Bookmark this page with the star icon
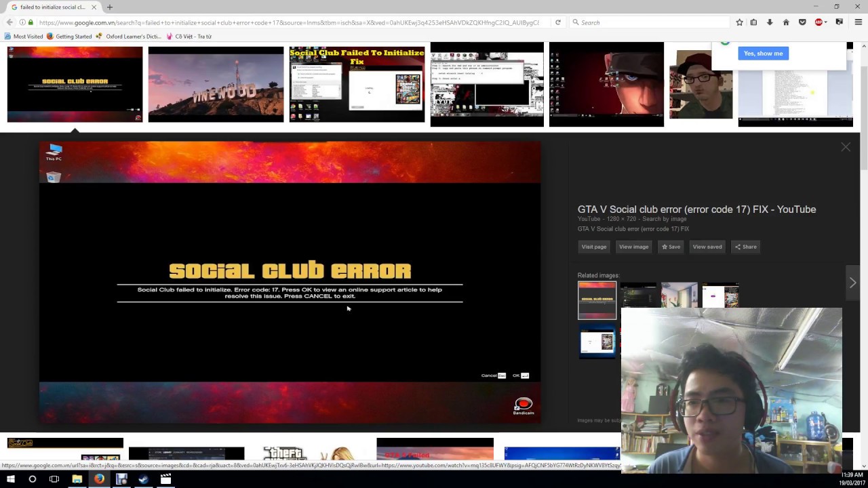868x488 pixels. click(739, 22)
